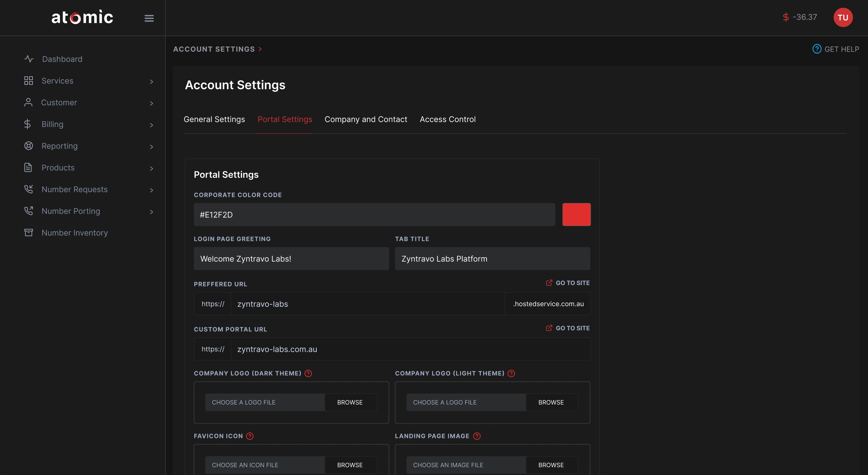The image size is (868, 475).
Task: Open the TU user avatar menu
Action: [843, 17]
